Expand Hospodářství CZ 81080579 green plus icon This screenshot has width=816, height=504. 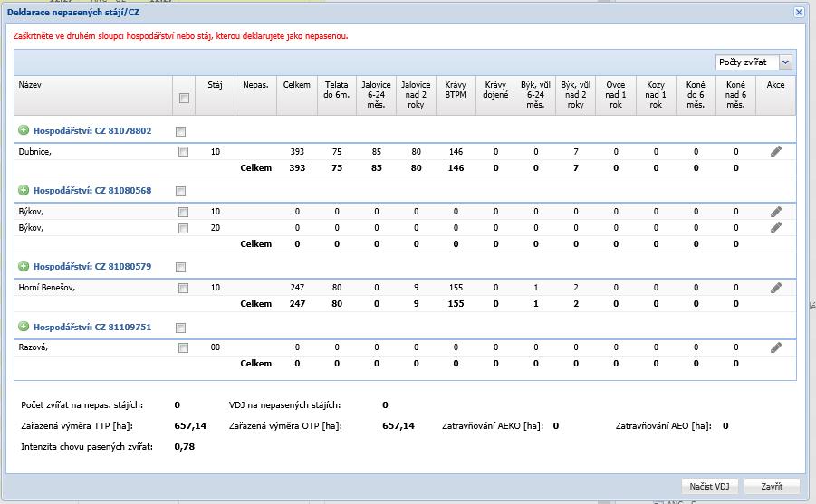pos(24,266)
